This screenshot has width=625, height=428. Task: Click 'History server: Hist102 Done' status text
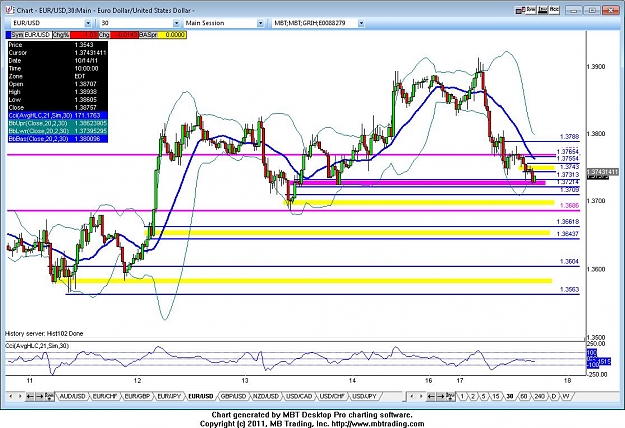coord(44,334)
